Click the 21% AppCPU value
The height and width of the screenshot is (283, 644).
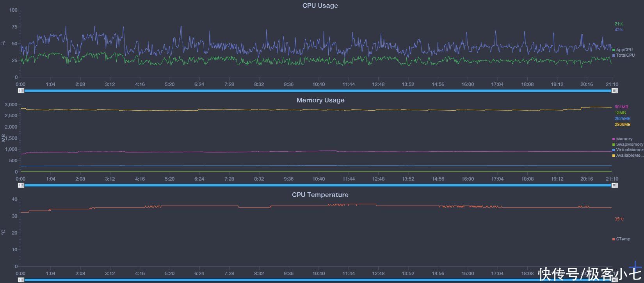click(x=619, y=24)
